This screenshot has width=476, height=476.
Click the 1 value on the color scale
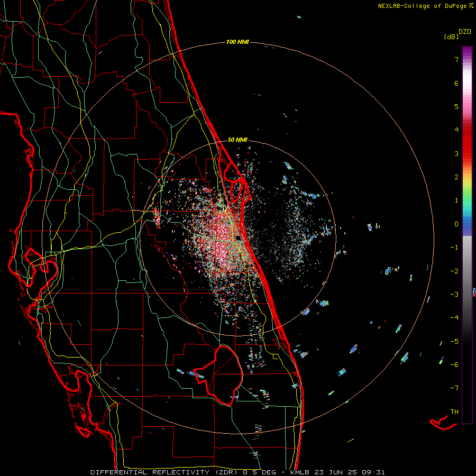[456, 200]
